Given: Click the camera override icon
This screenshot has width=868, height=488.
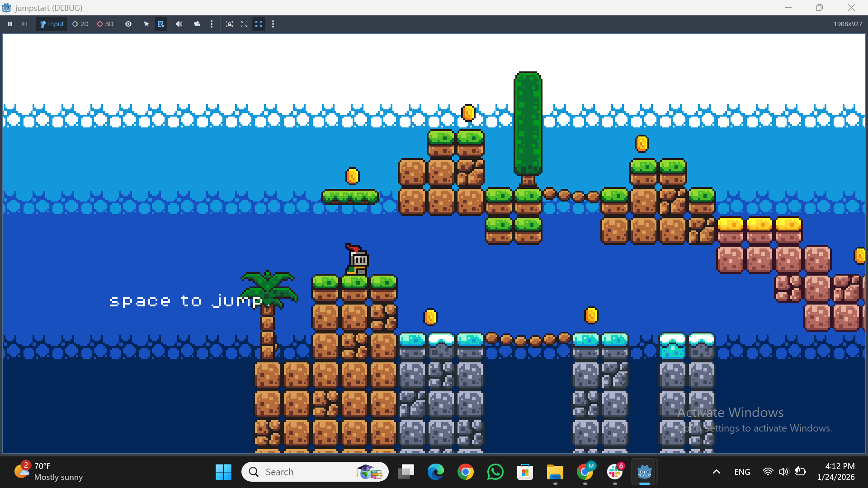Looking at the screenshot, I should 197,24.
